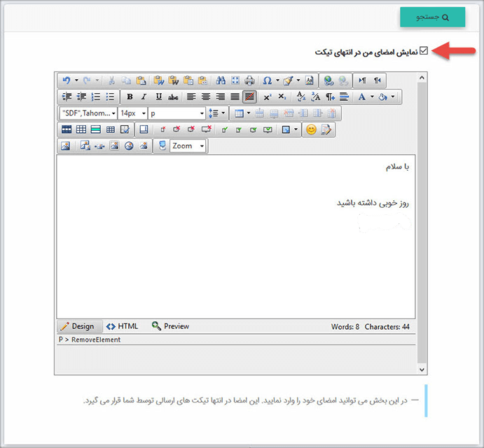Click the Toggle full screen icon
The height and width of the screenshot is (448, 484).
[x=235, y=80]
